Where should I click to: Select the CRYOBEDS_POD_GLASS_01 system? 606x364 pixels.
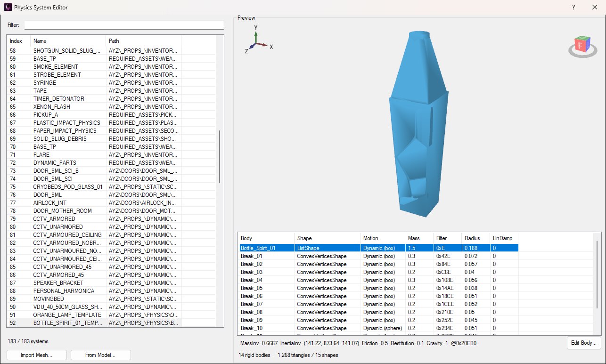click(94, 186)
